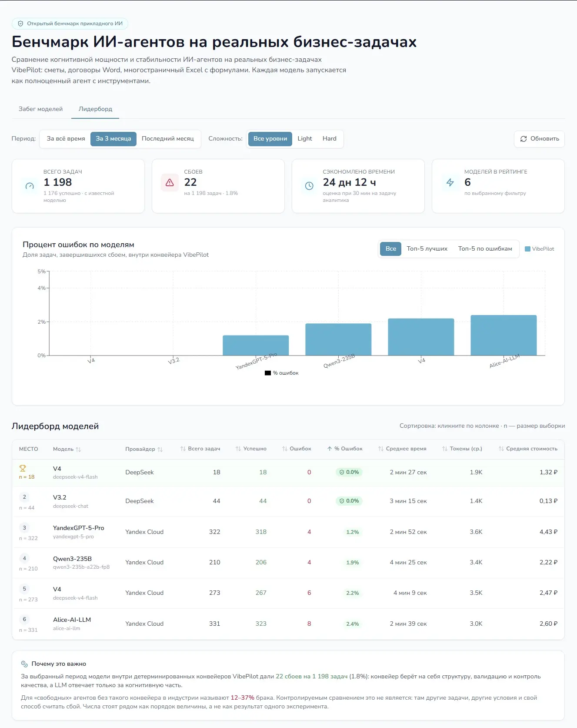The width and height of the screenshot is (577, 728).
Task: Click the refresh icon in Обновить button
Action: tap(524, 139)
